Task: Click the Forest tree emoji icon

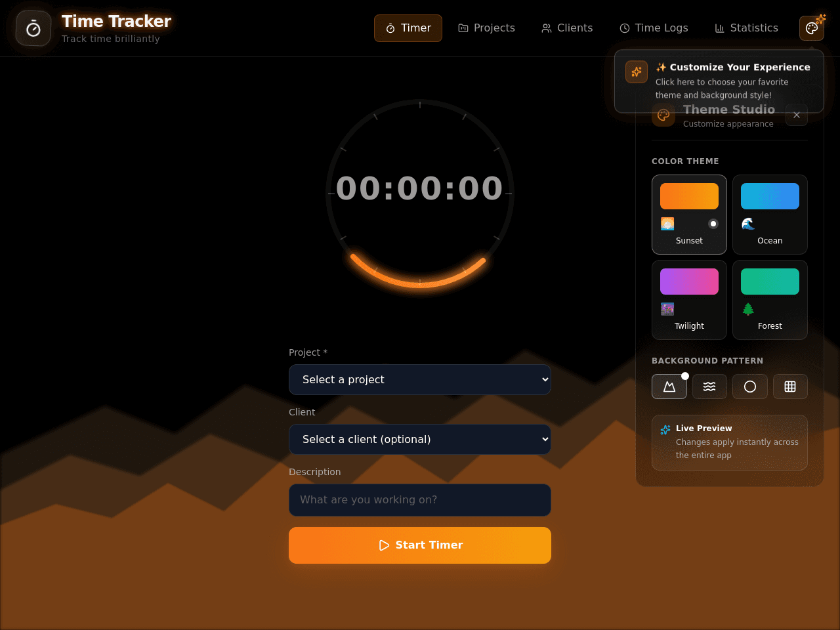Action: (x=748, y=309)
